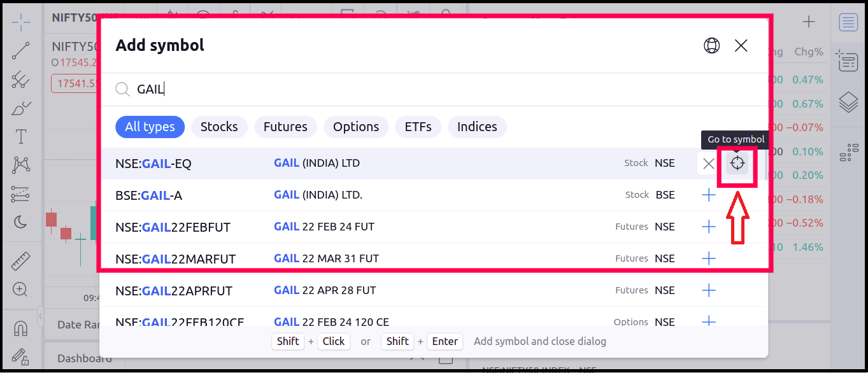Click the dotted grid icon in right sidebar
This screenshot has width=868, height=373.
848,153
